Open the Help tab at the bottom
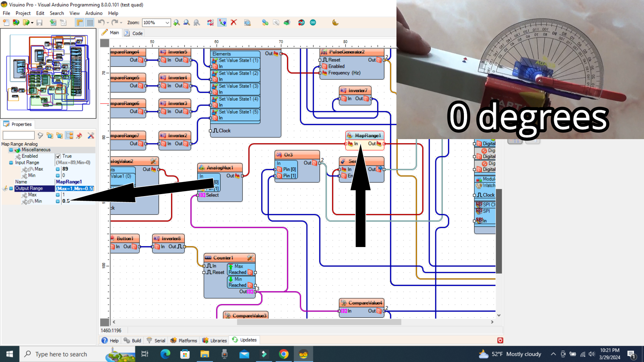The image size is (644, 362). [x=110, y=341]
